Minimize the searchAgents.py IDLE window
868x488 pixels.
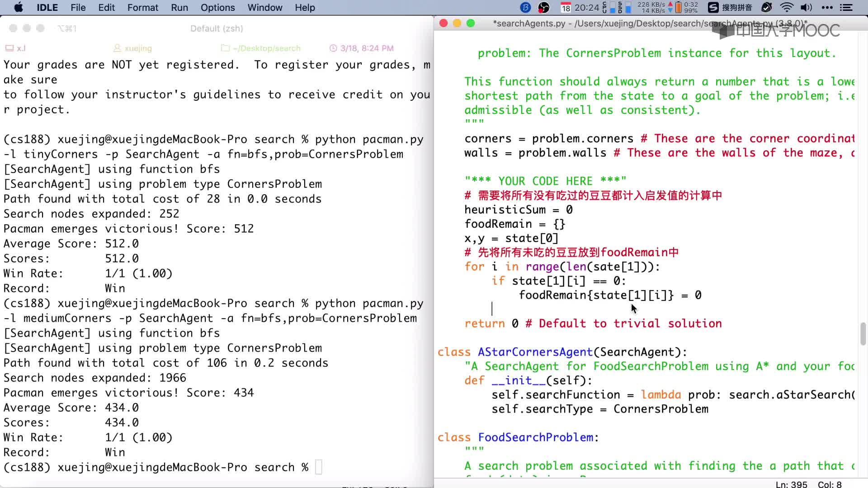click(x=457, y=23)
